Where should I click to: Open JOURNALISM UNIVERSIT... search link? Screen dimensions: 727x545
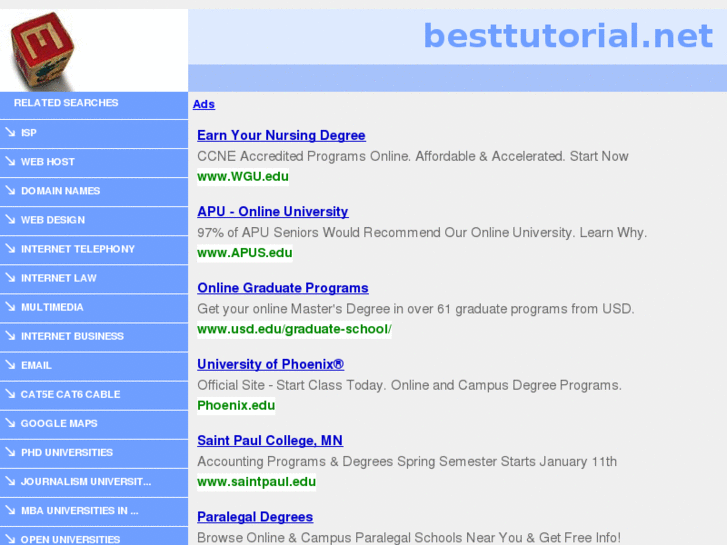click(86, 481)
